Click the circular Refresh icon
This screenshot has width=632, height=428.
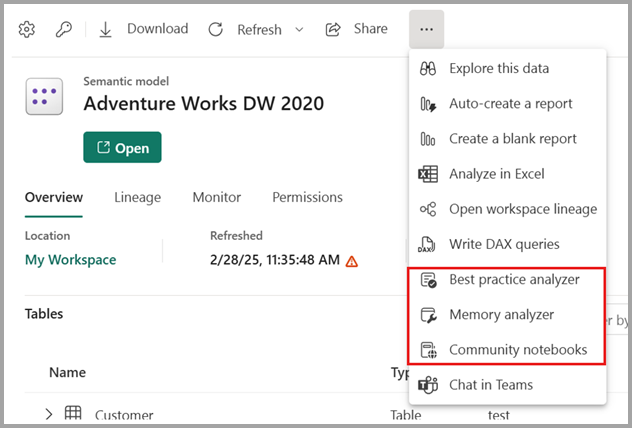click(x=216, y=29)
